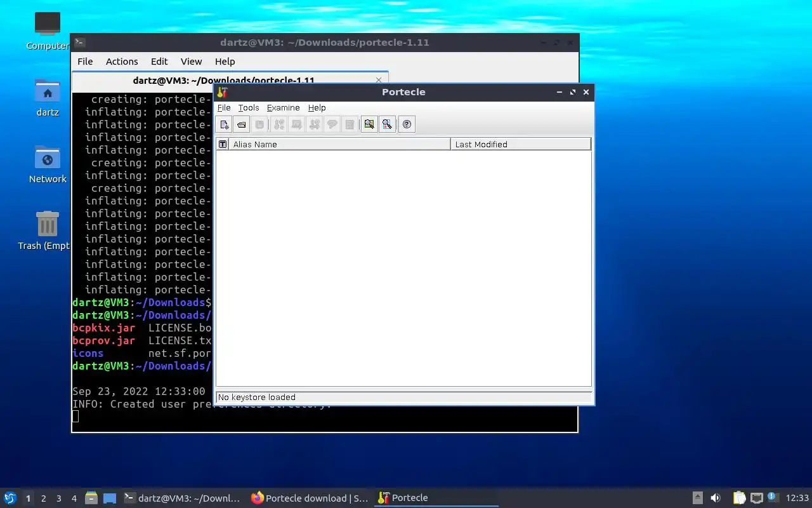Maximize the Portecle window
The width and height of the screenshot is (812, 508).
[x=572, y=92]
